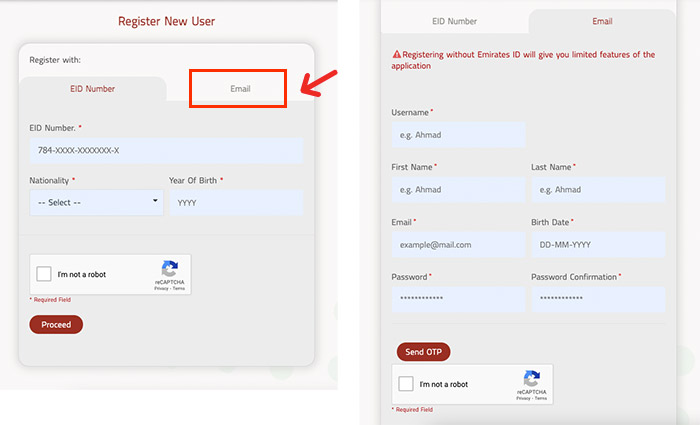The width and height of the screenshot is (700, 425).
Task: Click the Birth Date input field
Action: (x=598, y=245)
